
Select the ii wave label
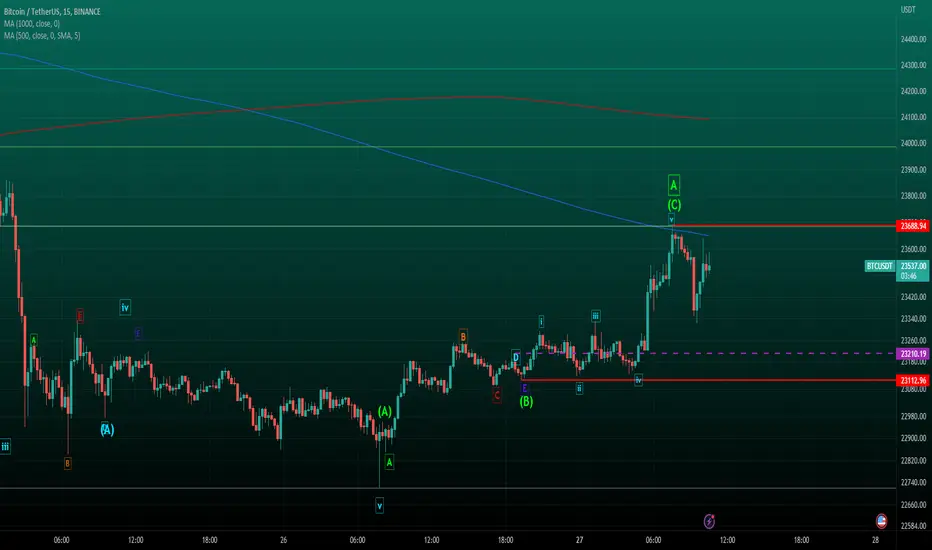[579, 388]
